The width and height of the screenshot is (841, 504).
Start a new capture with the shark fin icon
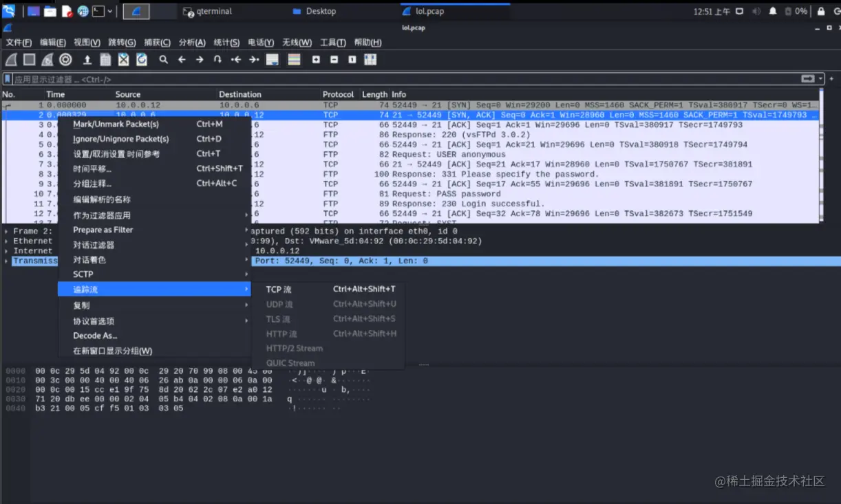coord(11,60)
